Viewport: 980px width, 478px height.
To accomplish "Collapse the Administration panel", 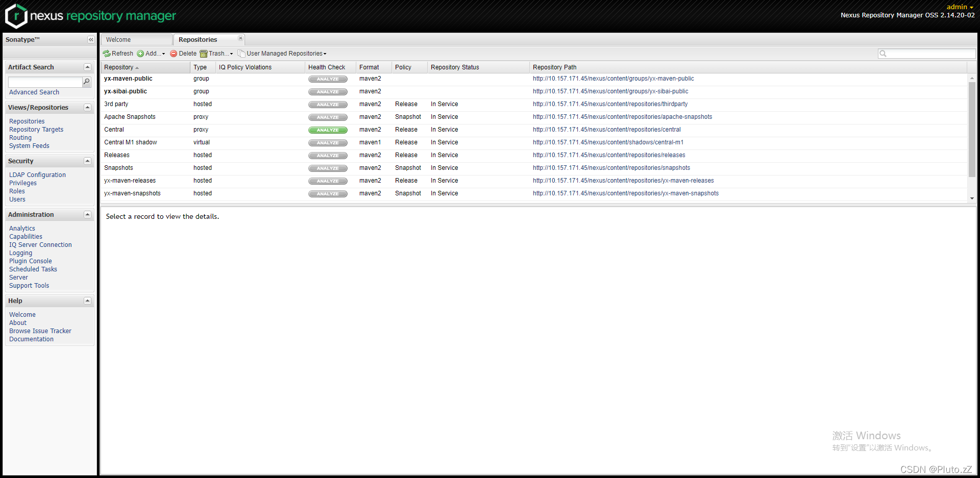I will click(87, 215).
